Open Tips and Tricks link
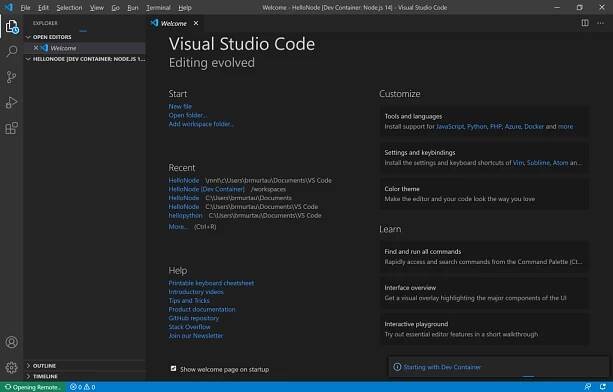Screen dimensions: 613x392 (189, 301)
